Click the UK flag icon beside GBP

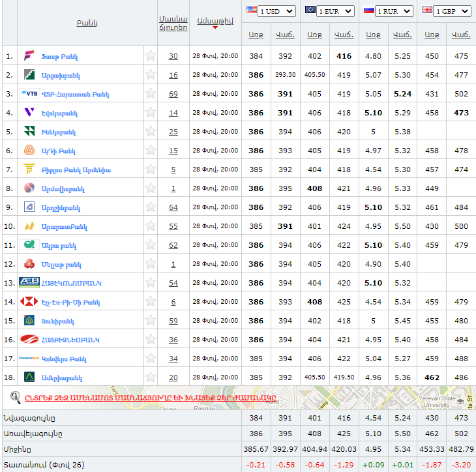coord(427,9)
